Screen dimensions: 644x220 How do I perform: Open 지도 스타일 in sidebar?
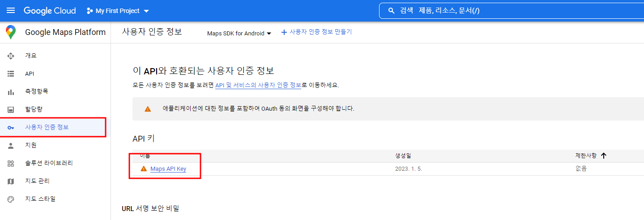[x=40, y=199]
